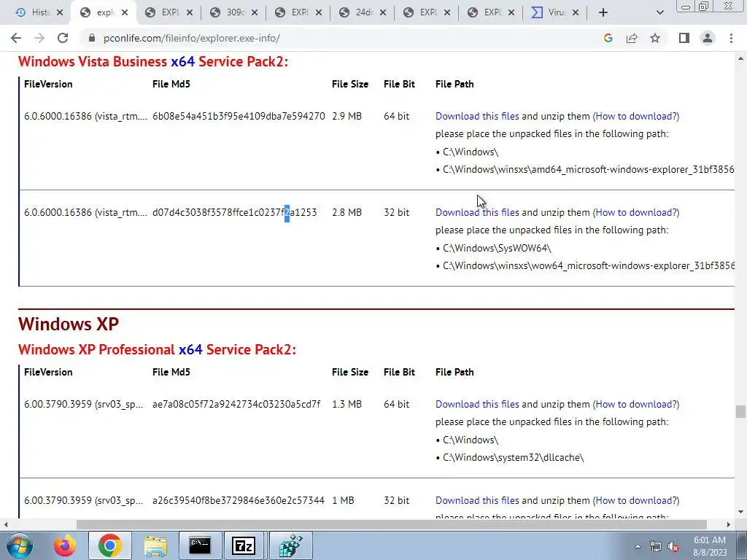
Task: Open the file explorer taskbar folder
Action: pos(155,545)
